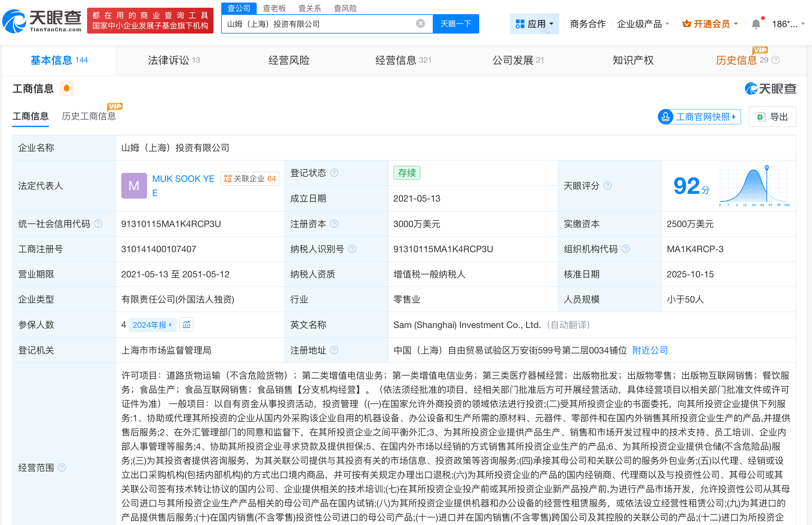Switch to the 查老板 search tab
Screen dimensions: 812x525
pos(274,8)
